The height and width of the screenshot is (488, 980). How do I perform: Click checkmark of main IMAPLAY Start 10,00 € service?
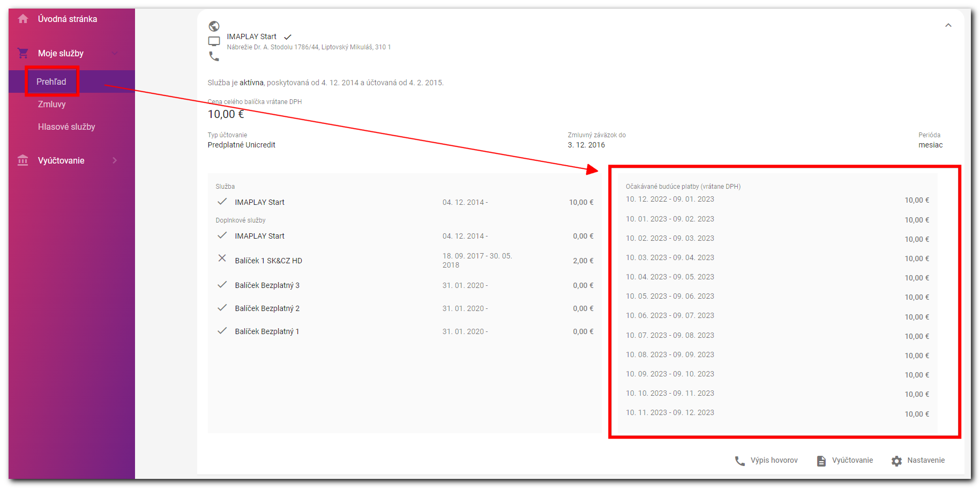coord(222,202)
